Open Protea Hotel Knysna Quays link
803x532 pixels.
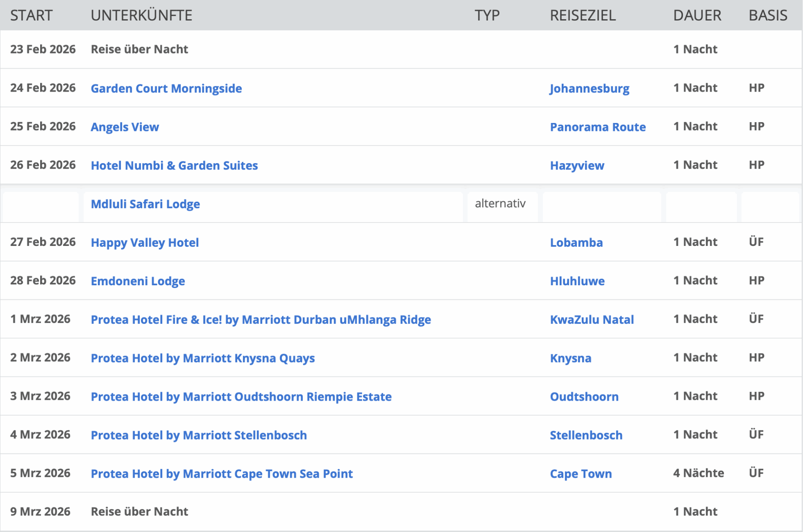click(202, 358)
